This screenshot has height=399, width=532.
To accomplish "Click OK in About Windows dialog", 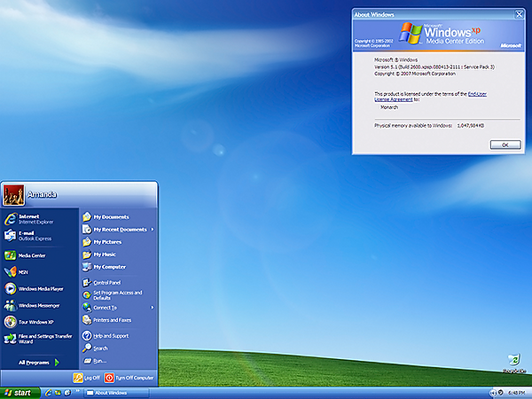I will [x=505, y=144].
